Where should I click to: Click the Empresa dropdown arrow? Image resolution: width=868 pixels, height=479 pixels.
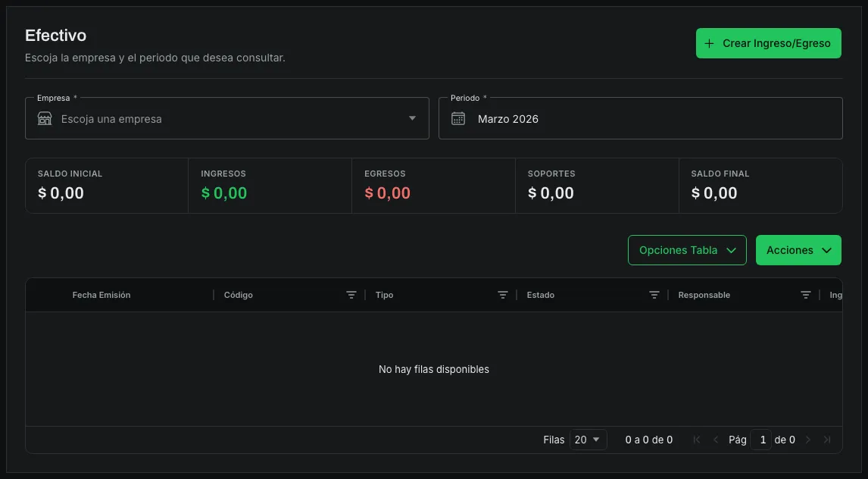pos(412,118)
